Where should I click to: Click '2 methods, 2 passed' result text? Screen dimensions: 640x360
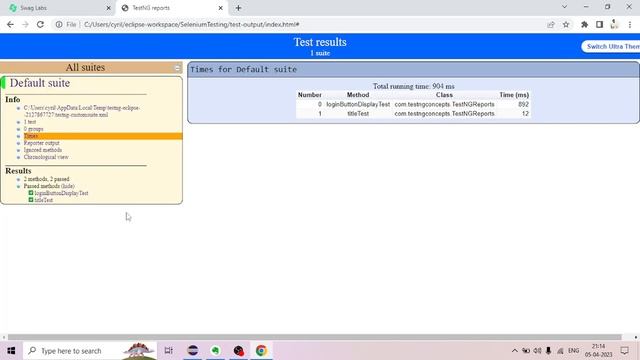46,179
